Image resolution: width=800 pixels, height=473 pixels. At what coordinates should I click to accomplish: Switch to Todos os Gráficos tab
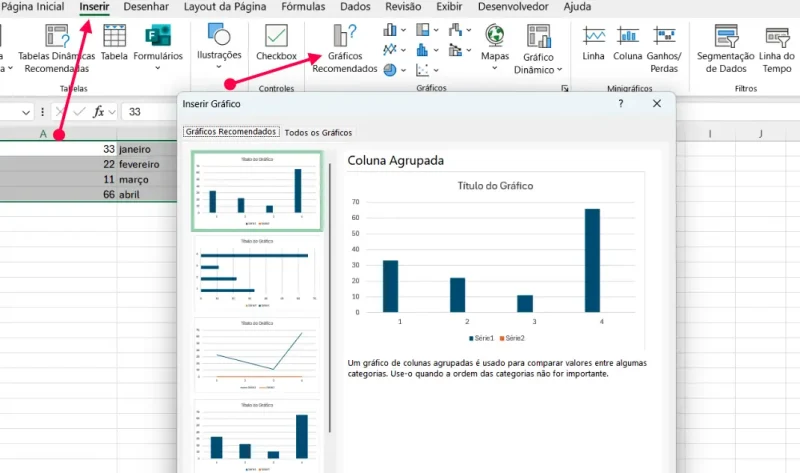318,132
